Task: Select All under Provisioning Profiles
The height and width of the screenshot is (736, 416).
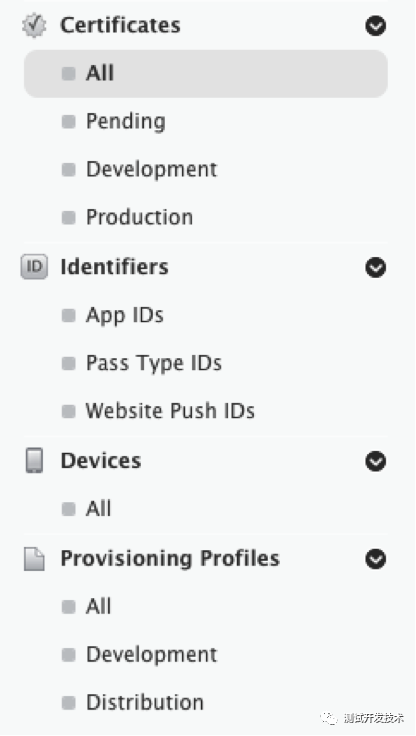Action: pos(99,606)
